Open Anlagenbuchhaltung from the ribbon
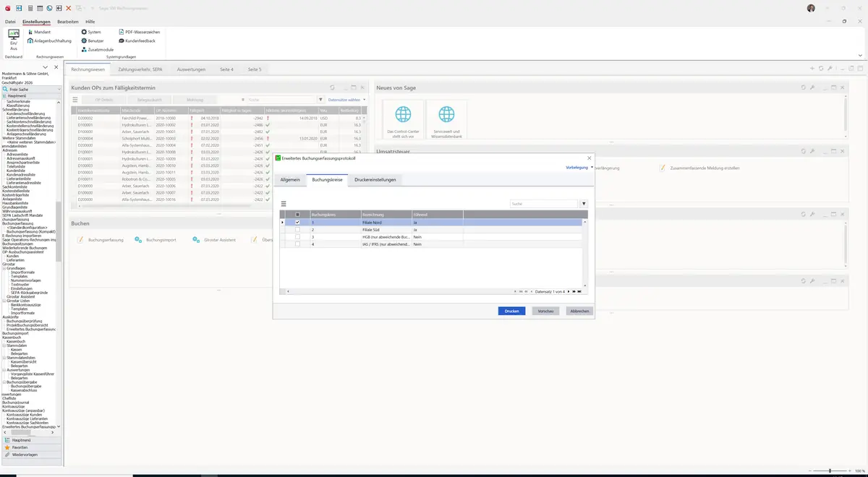Screen dimensions: 868x477 point(49,40)
